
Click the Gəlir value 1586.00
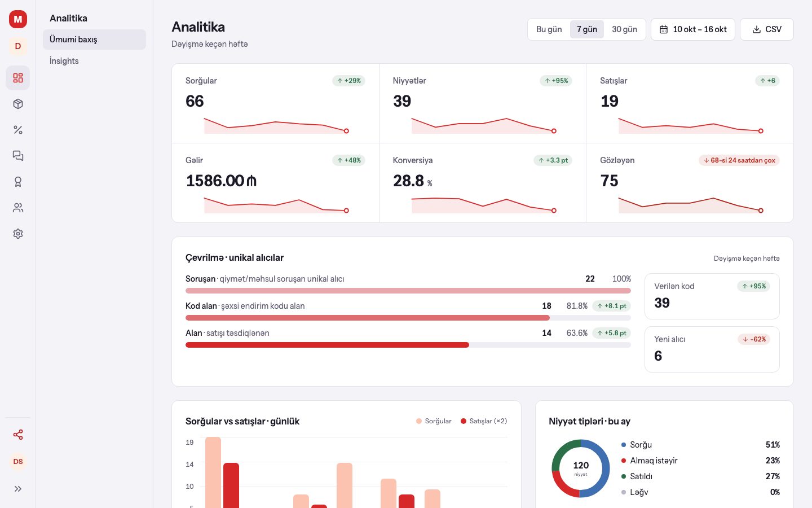[x=221, y=181]
